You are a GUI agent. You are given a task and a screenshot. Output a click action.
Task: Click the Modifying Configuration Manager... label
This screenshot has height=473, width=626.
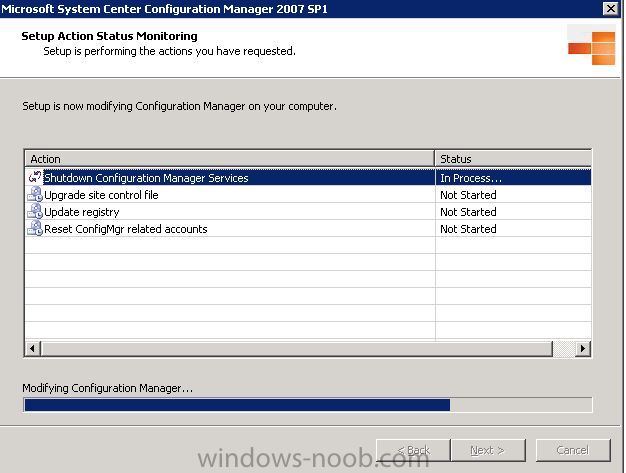(107, 388)
